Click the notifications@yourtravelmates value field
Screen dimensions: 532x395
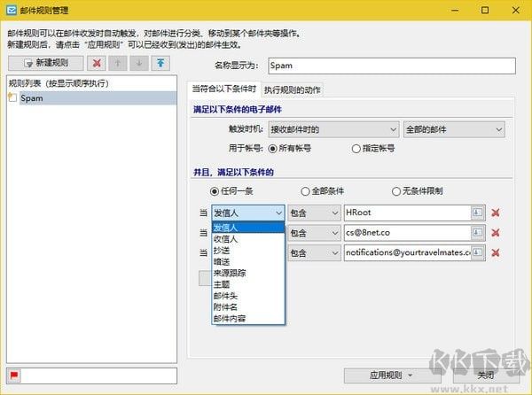coord(407,252)
